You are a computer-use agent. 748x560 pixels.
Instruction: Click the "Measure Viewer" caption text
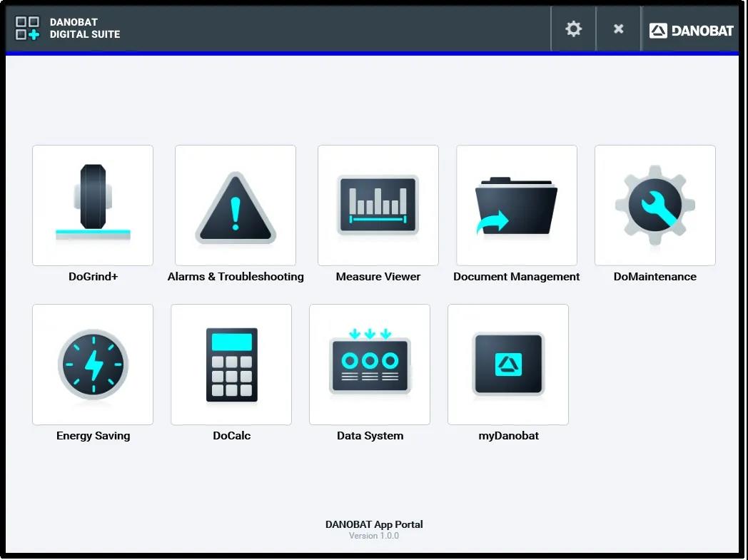(x=378, y=276)
